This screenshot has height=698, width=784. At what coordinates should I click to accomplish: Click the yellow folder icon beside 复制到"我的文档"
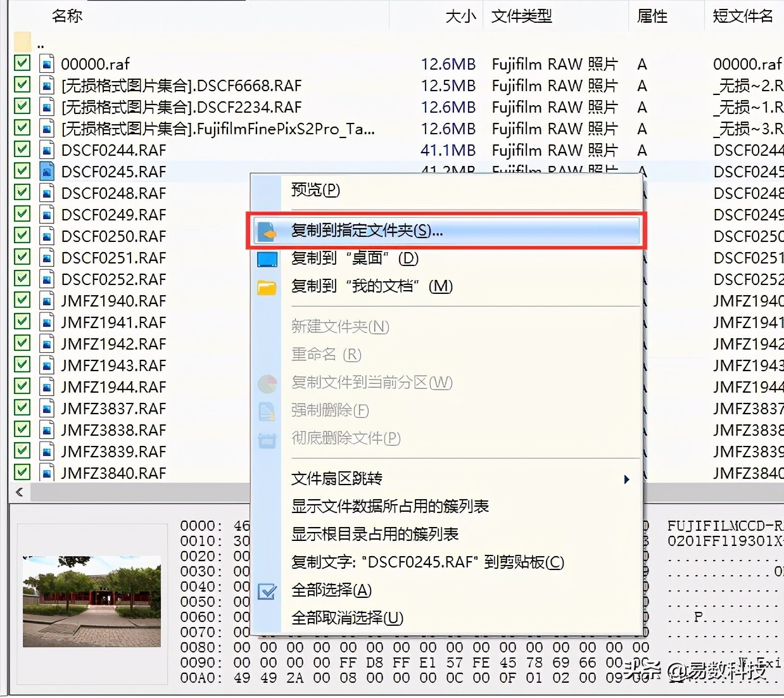coord(267,286)
